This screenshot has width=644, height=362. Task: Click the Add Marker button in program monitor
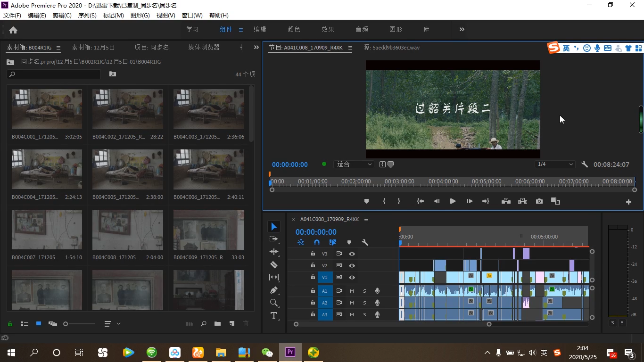pyautogui.click(x=366, y=201)
